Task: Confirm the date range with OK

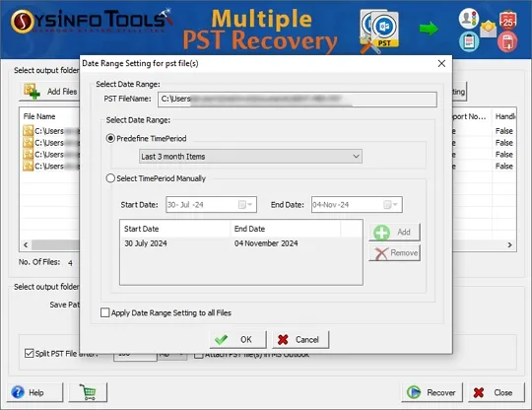Action: pos(237,339)
